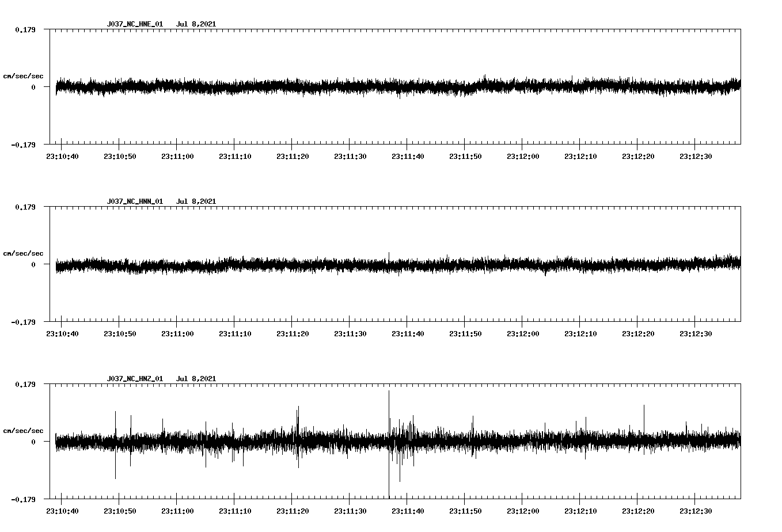Click the zero label on the HNZ y-axis
782x532 pixels.
(33, 442)
